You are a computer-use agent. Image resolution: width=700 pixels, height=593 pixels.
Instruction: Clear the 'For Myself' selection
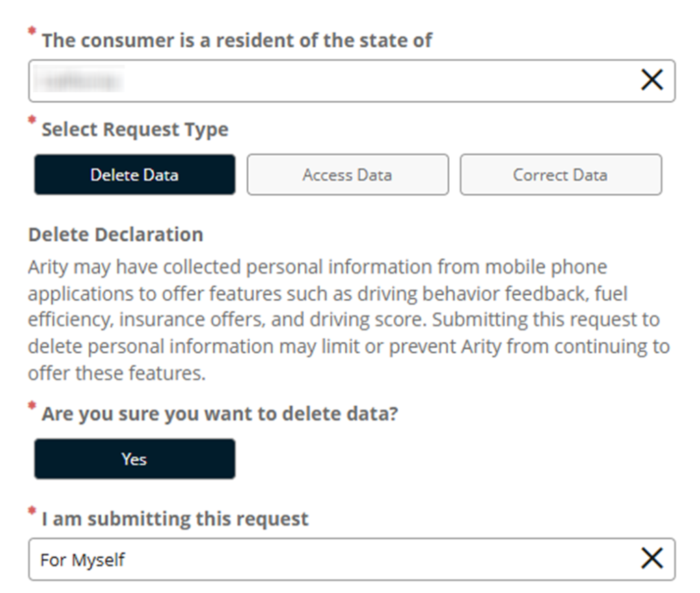tap(651, 559)
